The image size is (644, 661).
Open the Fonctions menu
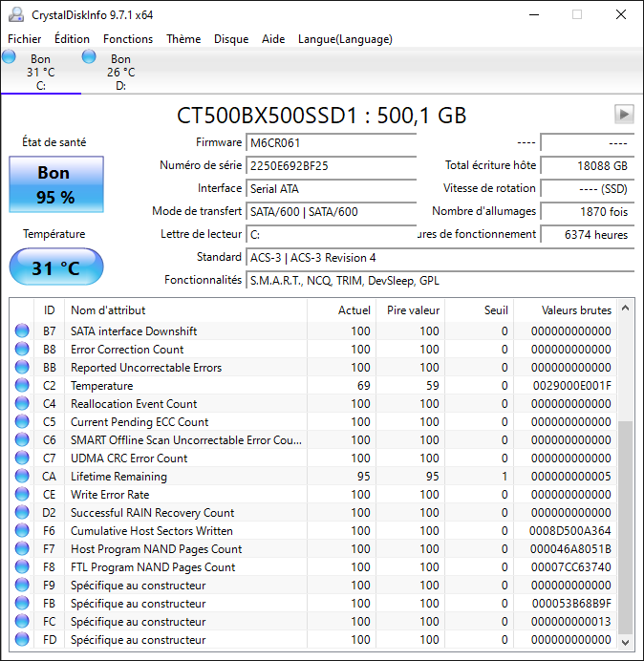pos(128,39)
